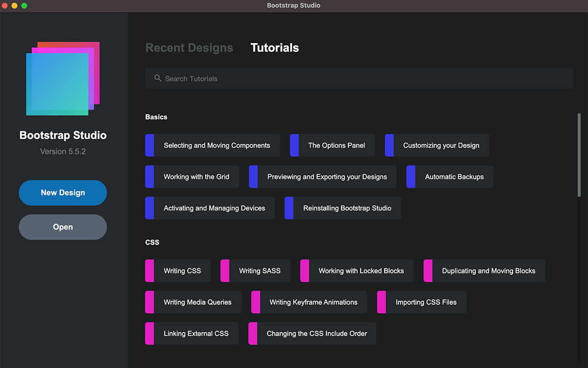This screenshot has height=368, width=588.
Task: Click the tutorials list vertical scrollbar
Action: coord(579,155)
